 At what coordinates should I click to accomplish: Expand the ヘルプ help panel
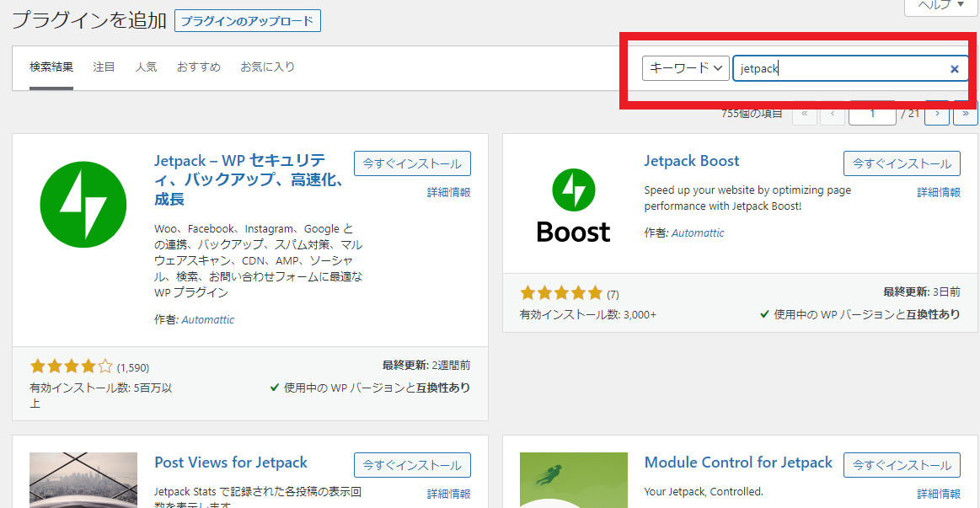click(x=941, y=5)
